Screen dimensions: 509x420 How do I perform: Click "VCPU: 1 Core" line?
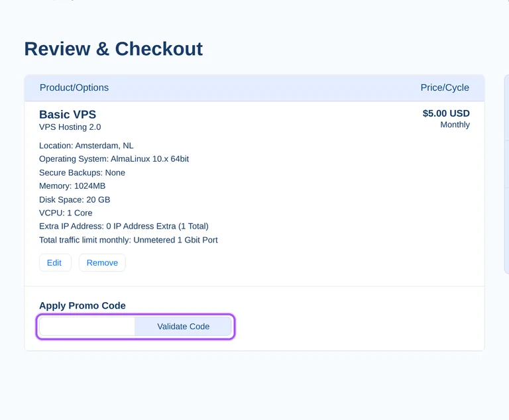[x=66, y=213]
